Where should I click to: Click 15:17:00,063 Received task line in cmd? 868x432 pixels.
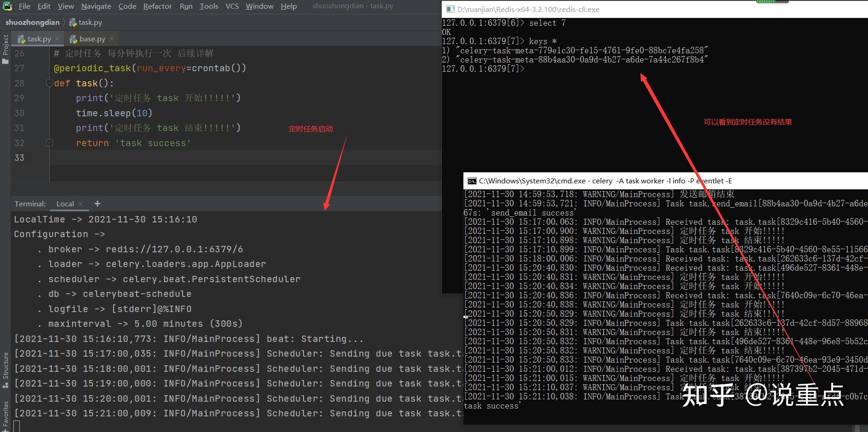(666, 222)
